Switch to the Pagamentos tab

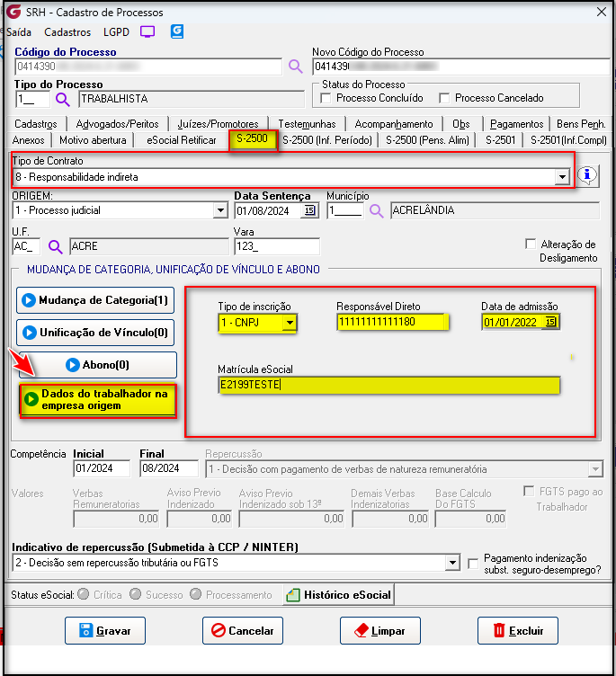[x=516, y=124]
